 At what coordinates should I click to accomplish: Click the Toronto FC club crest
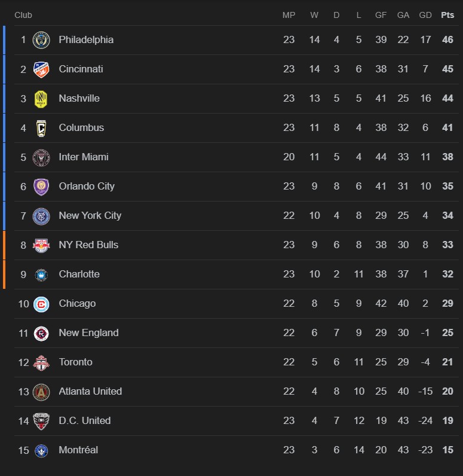[41, 362]
